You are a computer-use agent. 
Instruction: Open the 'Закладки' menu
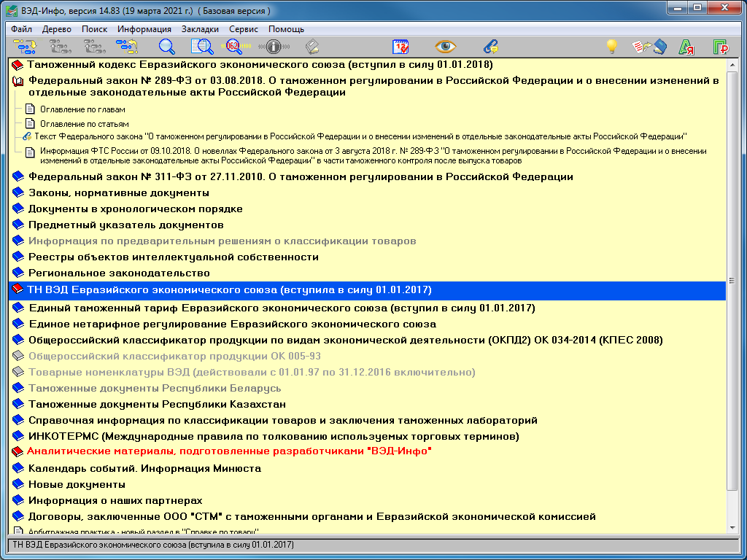[x=199, y=29]
